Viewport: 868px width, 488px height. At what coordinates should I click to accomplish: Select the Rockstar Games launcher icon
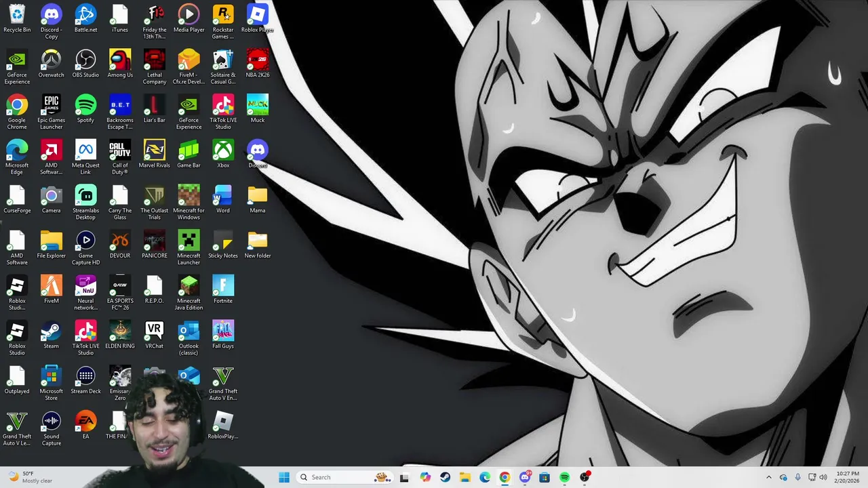coord(223,22)
